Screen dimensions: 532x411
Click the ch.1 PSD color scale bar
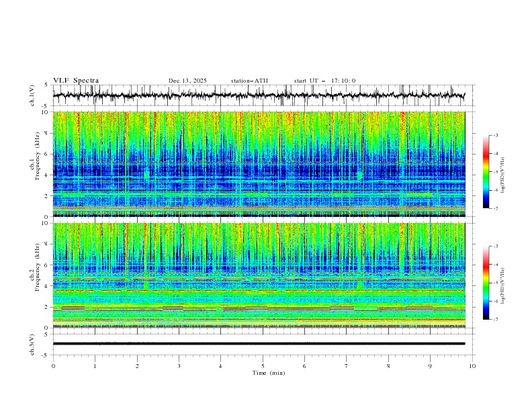pos(486,172)
